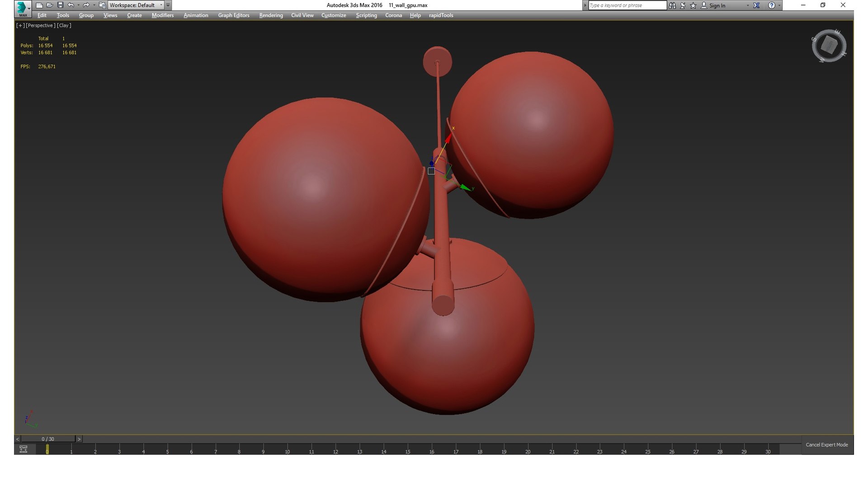Expand the Help dropdown arrow
Image resolution: width=868 pixels, height=488 pixels.
tap(779, 5)
